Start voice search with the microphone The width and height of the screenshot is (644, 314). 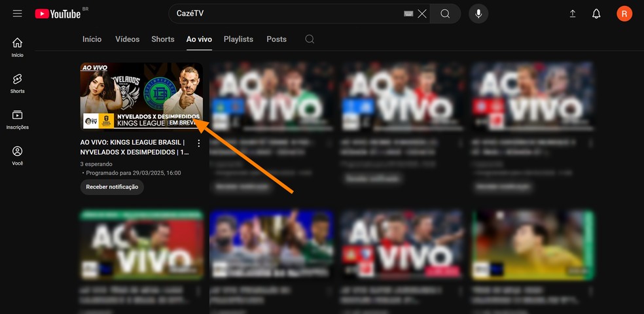pos(478,14)
